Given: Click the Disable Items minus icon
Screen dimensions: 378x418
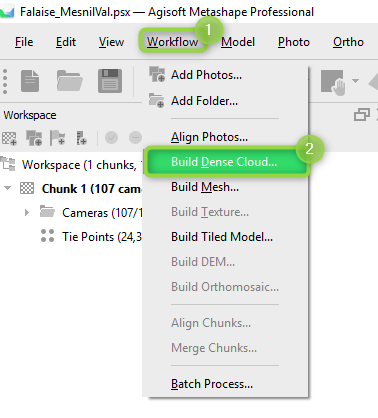Looking at the screenshot, I should click(x=135, y=137).
